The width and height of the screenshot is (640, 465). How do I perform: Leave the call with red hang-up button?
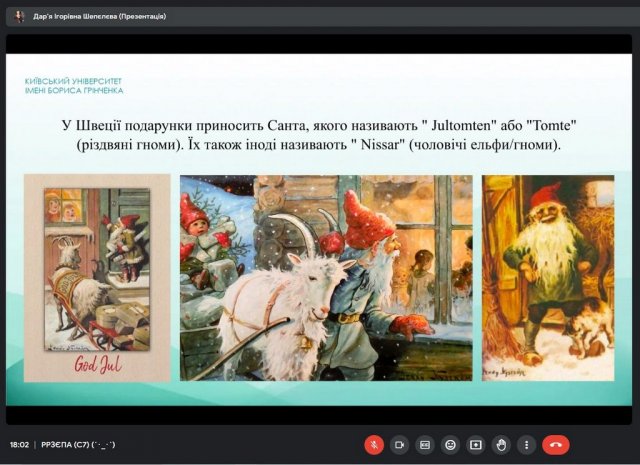pos(556,444)
